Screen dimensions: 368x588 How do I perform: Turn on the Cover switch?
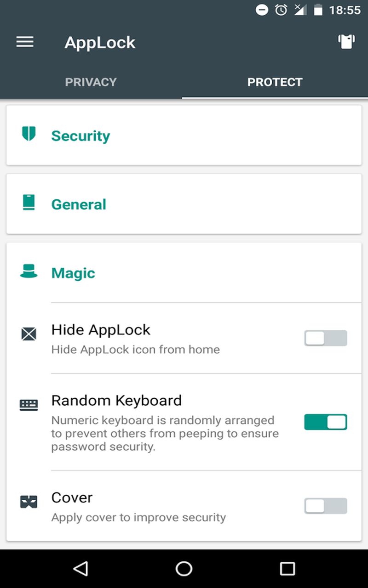(x=325, y=506)
